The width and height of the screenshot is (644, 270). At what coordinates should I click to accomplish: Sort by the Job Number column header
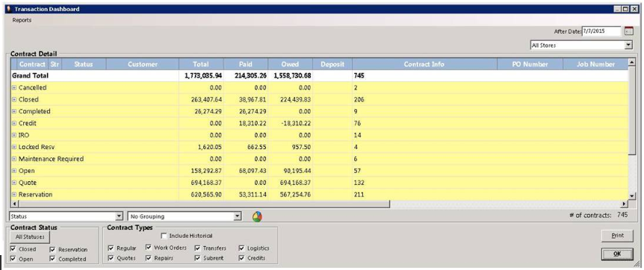click(595, 64)
